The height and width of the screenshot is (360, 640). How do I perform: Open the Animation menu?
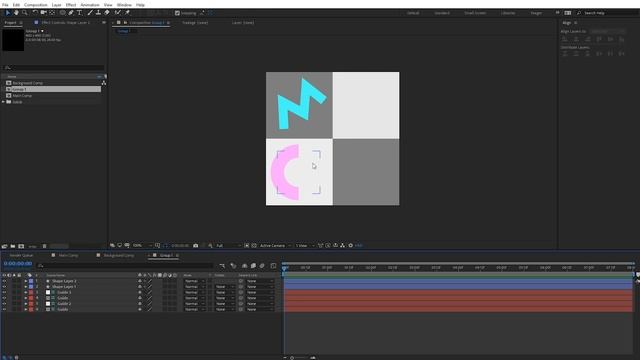click(90, 5)
